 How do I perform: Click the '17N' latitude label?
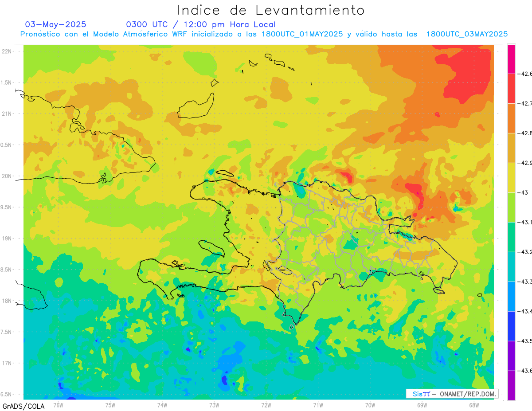click(x=8, y=364)
